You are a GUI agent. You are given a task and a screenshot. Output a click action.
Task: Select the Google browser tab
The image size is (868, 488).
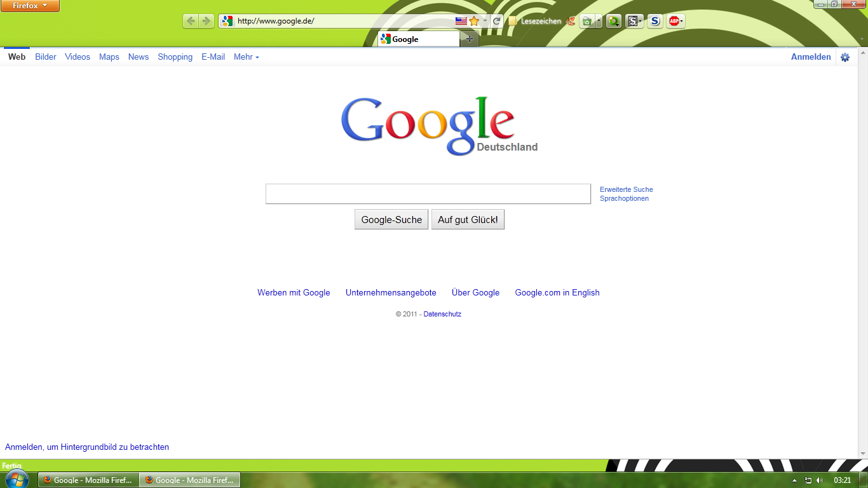coord(418,39)
